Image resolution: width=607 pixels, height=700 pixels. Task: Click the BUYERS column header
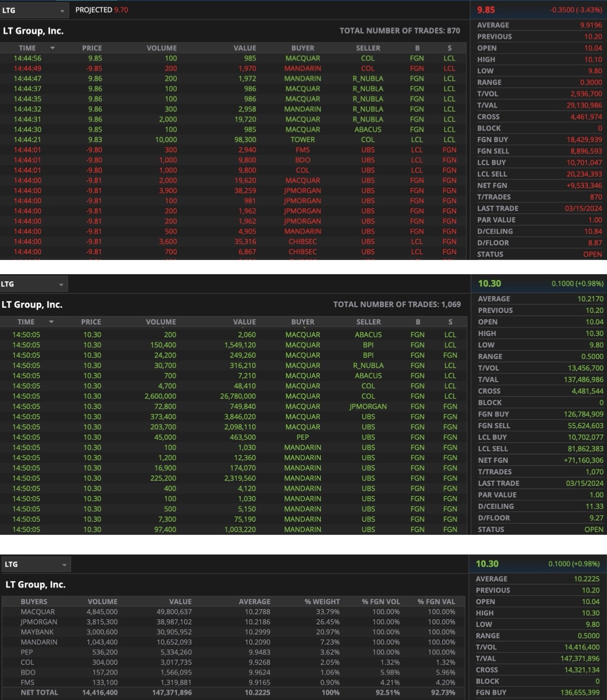[x=34, y=602]
